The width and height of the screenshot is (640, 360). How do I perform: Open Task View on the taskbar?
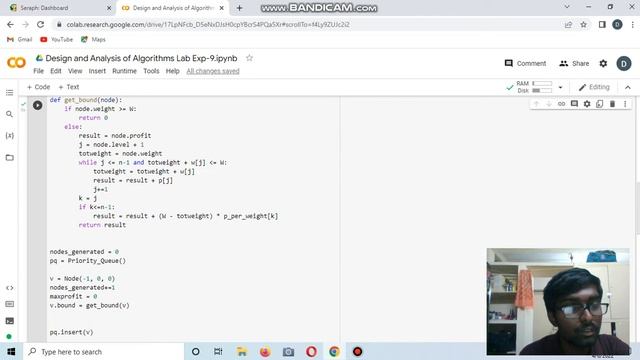[218, 351]
